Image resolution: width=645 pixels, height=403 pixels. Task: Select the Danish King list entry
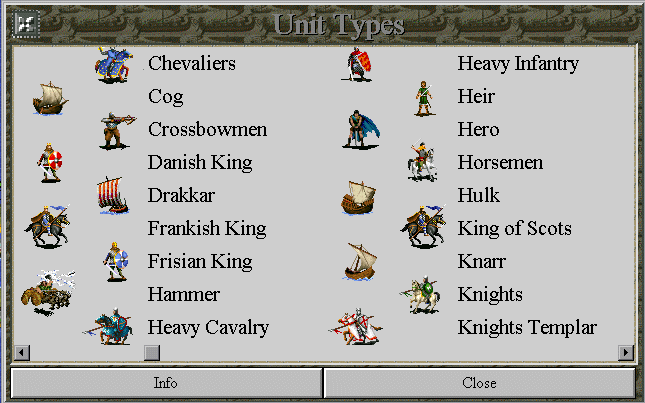pyautogui.click(x=200, y=163)
